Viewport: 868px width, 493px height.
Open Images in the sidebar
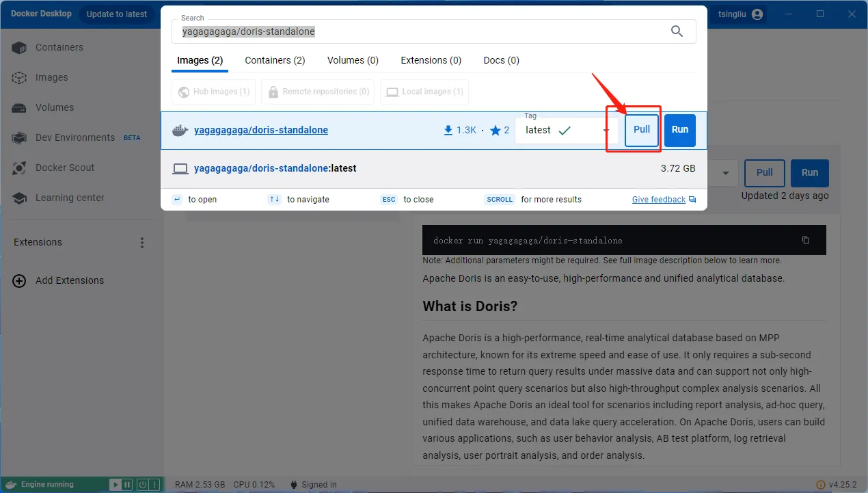pyautogui.click(x=52, y=78)
